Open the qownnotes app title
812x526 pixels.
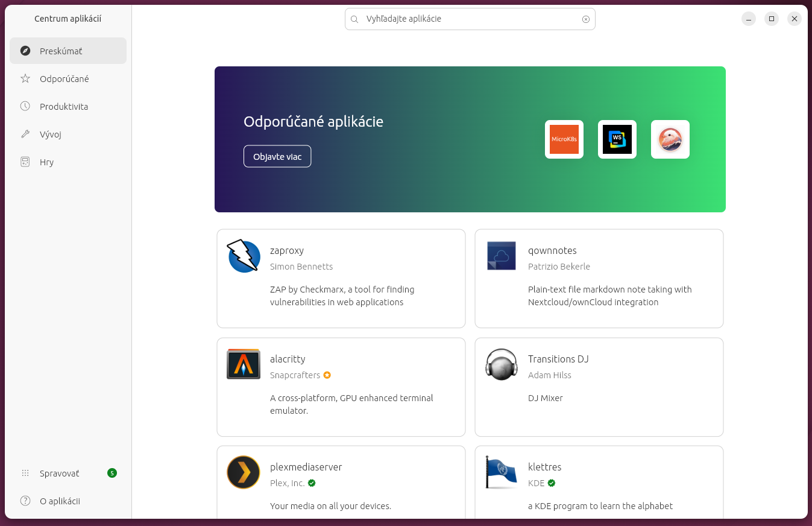(x=552, y=250)
